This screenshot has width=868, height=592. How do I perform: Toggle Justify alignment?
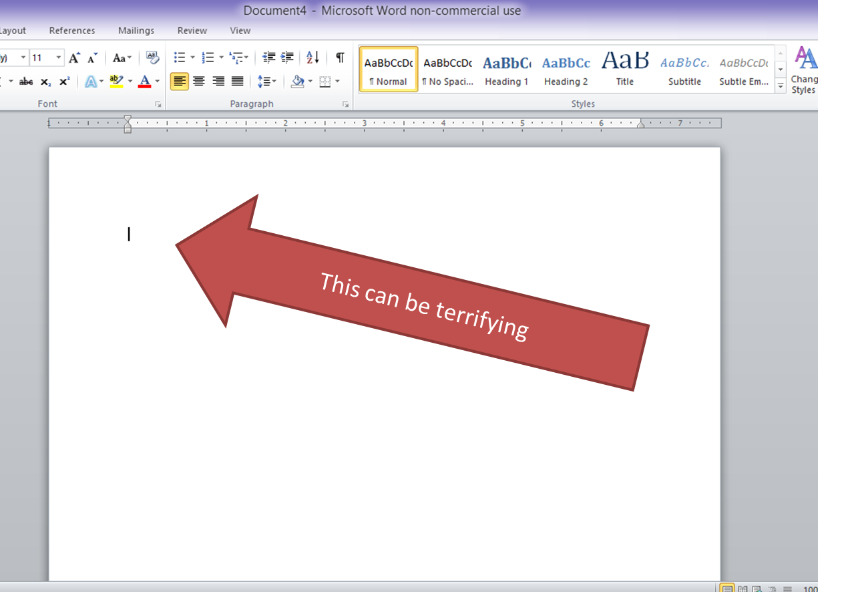[238, 82]
